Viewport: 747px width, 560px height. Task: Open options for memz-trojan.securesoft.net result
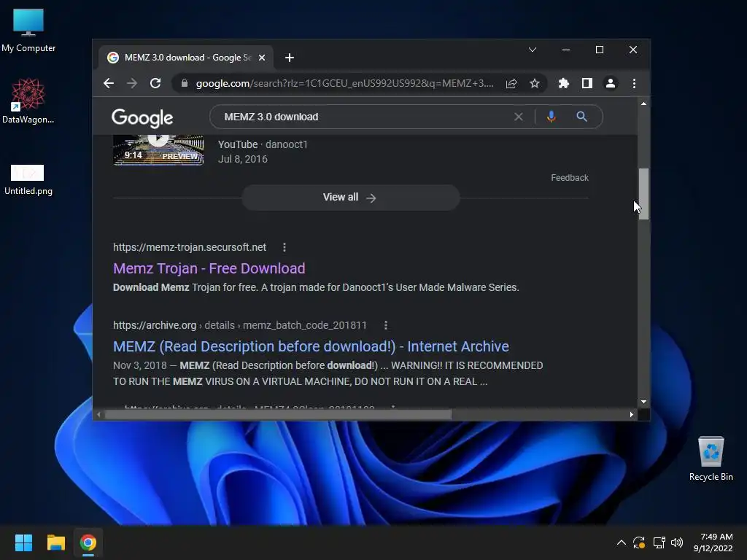tap(285, 247)
